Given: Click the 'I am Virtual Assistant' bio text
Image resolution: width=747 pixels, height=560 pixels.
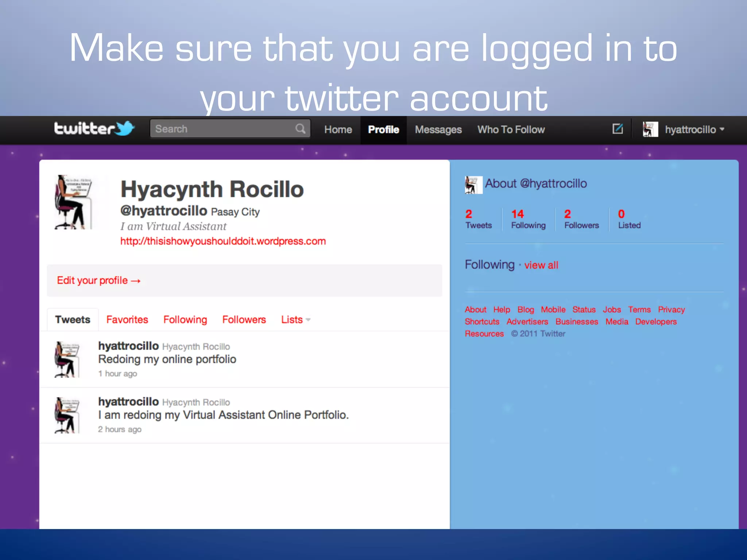Looking at the screenshot, I should [173, 226].
